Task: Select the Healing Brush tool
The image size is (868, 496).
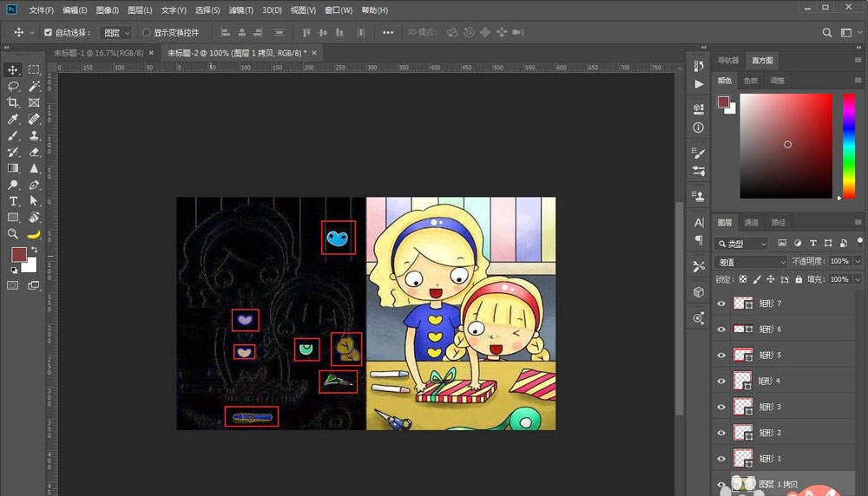Action: [34, 119]
